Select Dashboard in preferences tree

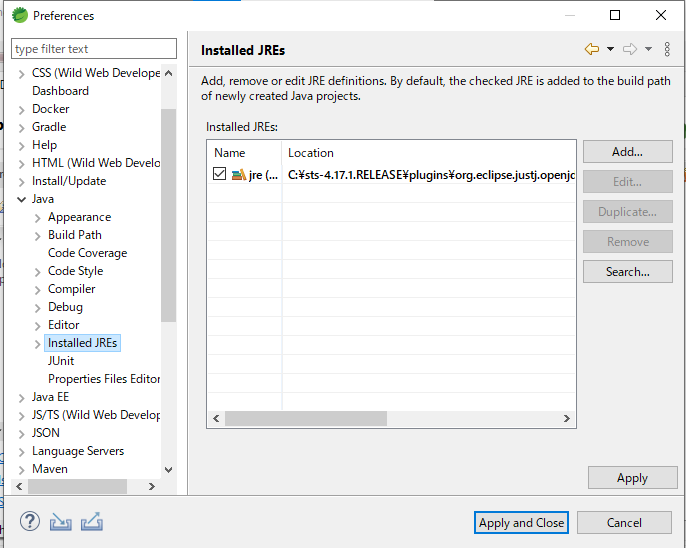coord(60,91)
